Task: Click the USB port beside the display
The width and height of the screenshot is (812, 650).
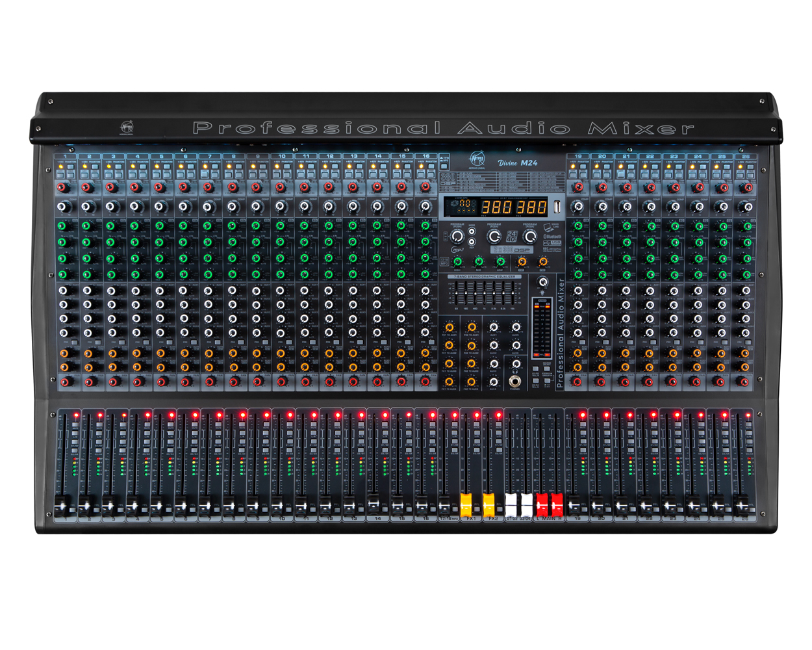Action: tap(557, 207)
